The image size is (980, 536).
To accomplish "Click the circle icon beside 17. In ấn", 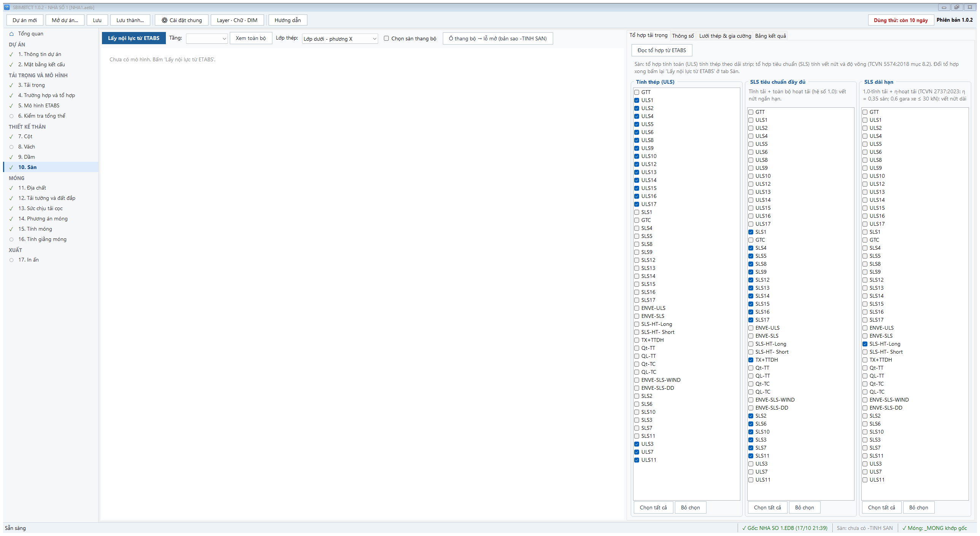I will 11,260.
